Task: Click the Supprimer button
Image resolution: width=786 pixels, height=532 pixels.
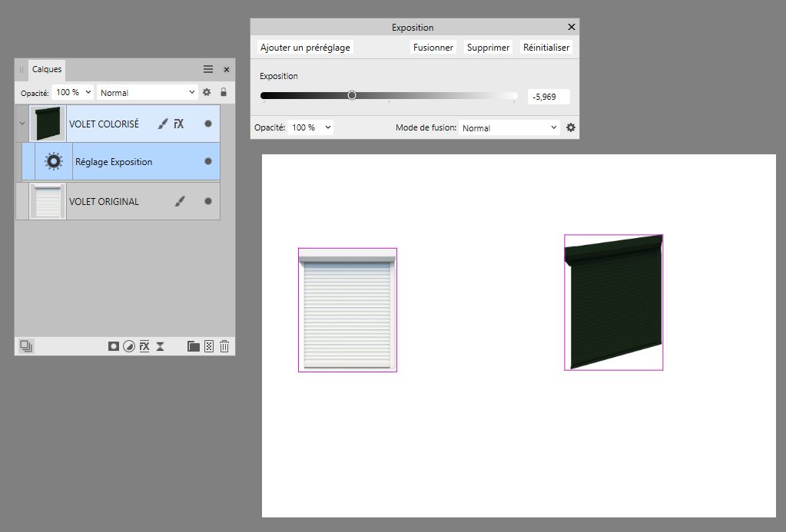Action: click(488, 48)
